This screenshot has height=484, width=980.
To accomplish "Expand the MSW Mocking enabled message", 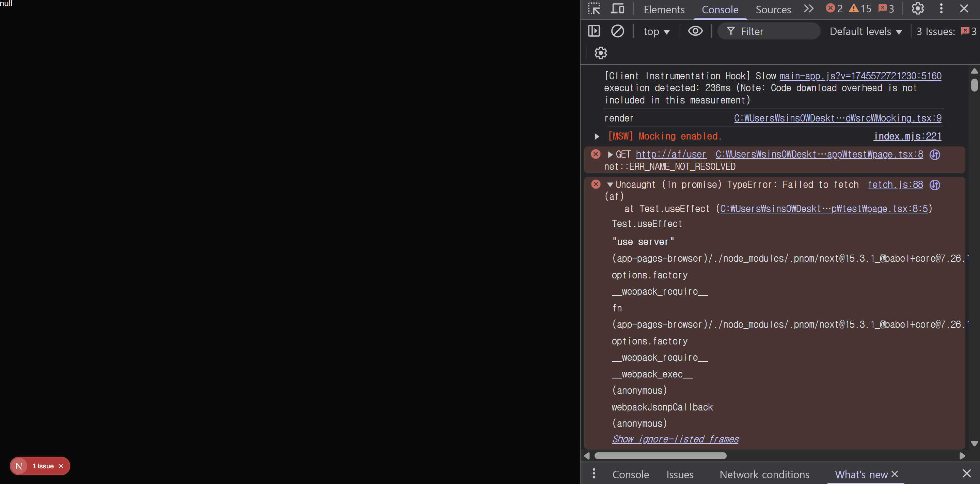I will tap(597, 136).
